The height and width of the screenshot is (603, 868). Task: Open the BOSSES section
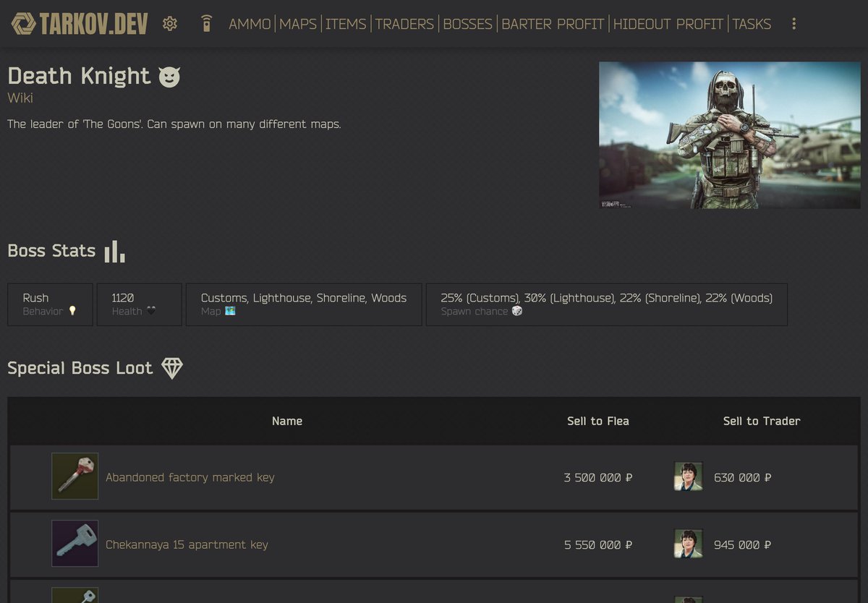pyautogui.click(x=467, y=24)
